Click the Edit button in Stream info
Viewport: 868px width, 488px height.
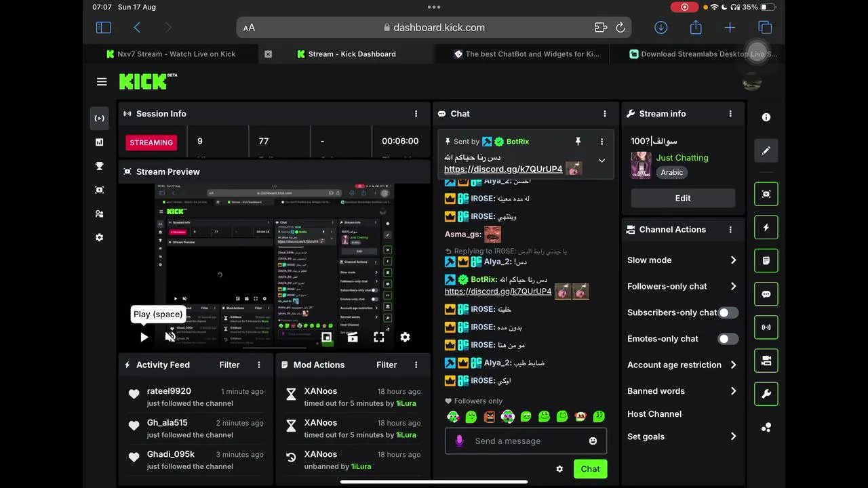(683, 198)
